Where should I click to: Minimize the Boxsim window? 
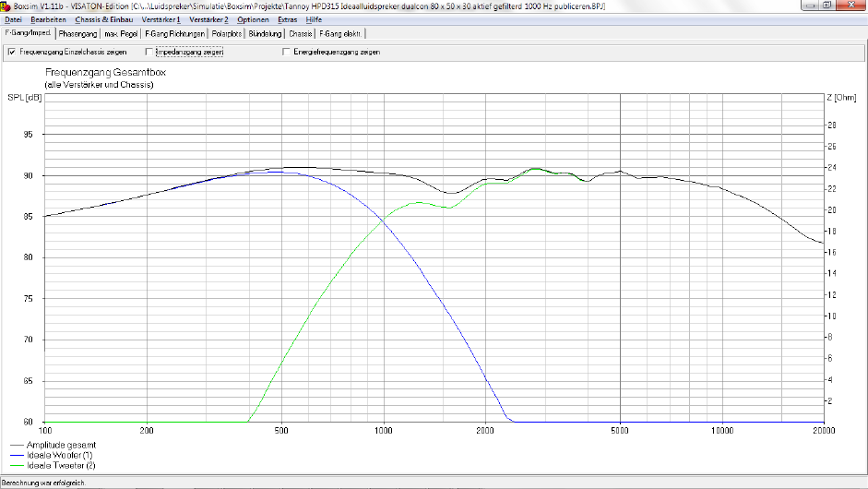point(811,5)
